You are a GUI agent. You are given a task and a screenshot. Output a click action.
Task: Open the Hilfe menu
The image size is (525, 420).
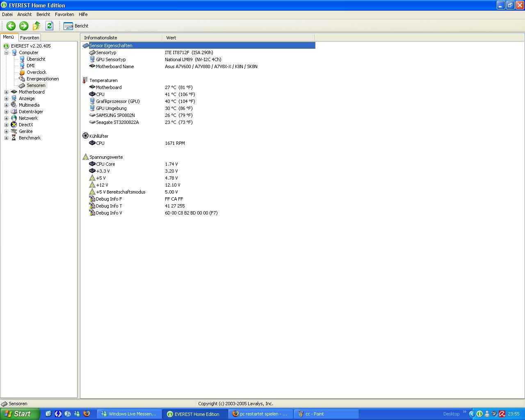click(83, 14)
